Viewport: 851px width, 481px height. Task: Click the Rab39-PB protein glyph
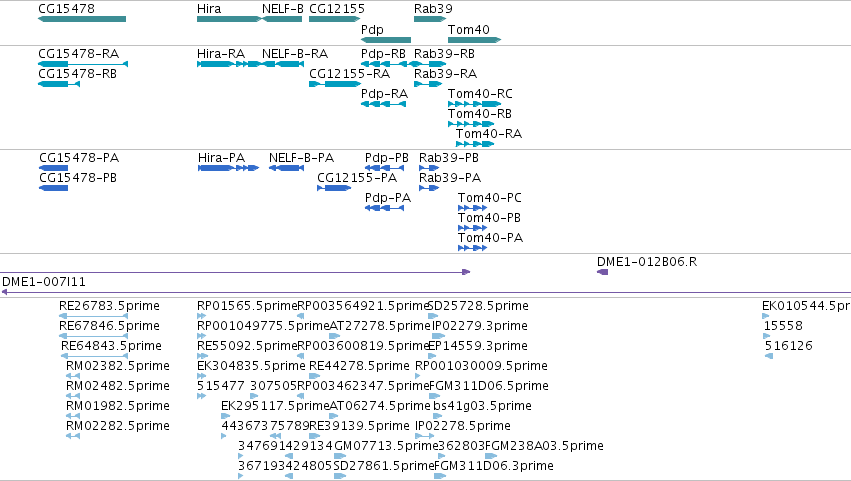click(429, 168)
